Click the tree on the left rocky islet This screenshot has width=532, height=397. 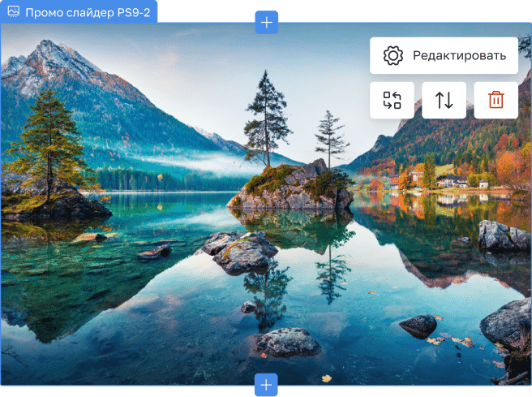[x=50, y=146]
